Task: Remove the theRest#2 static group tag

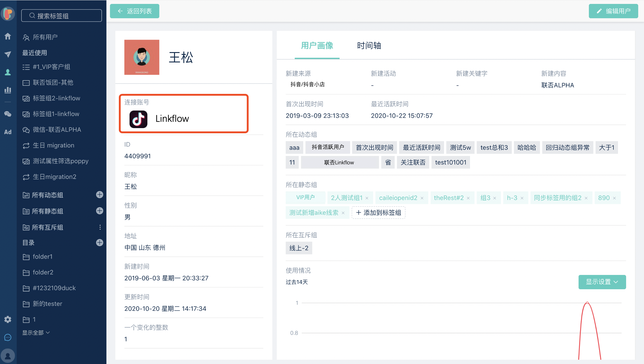Action: [468, 198]
